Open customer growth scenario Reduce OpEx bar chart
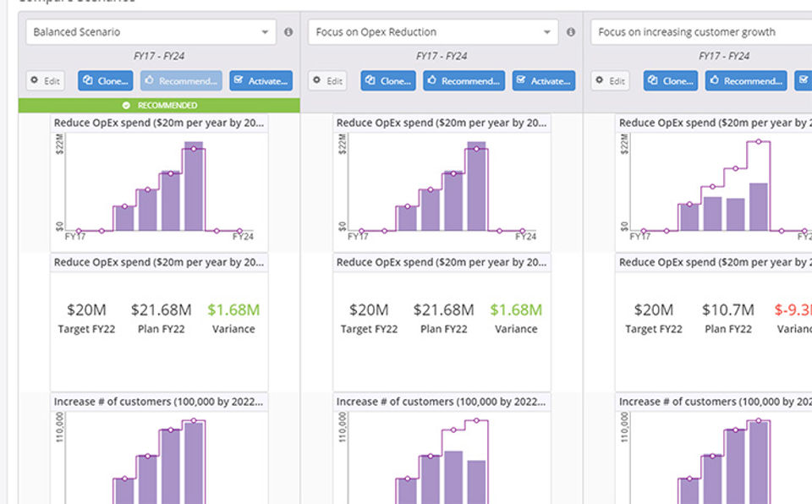Image resolution: width=812 pixels, height=504 pixels. pyautogui.click(x=714, y=189)
